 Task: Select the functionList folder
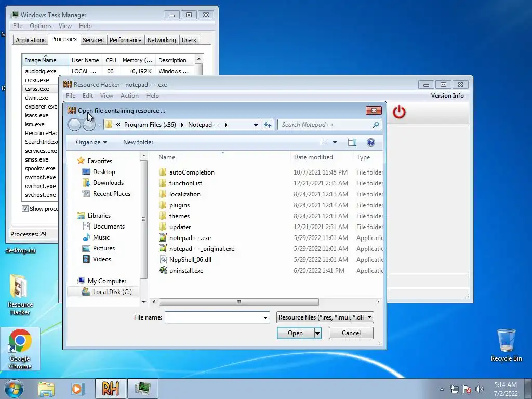[185, 183]
